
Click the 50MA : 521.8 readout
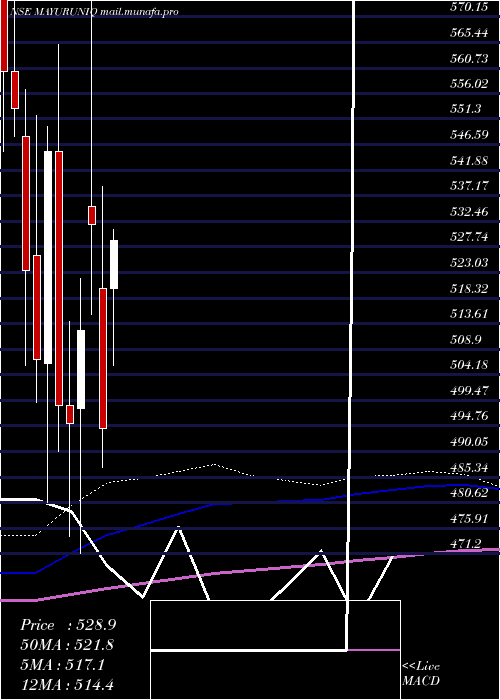coord(67,645)
